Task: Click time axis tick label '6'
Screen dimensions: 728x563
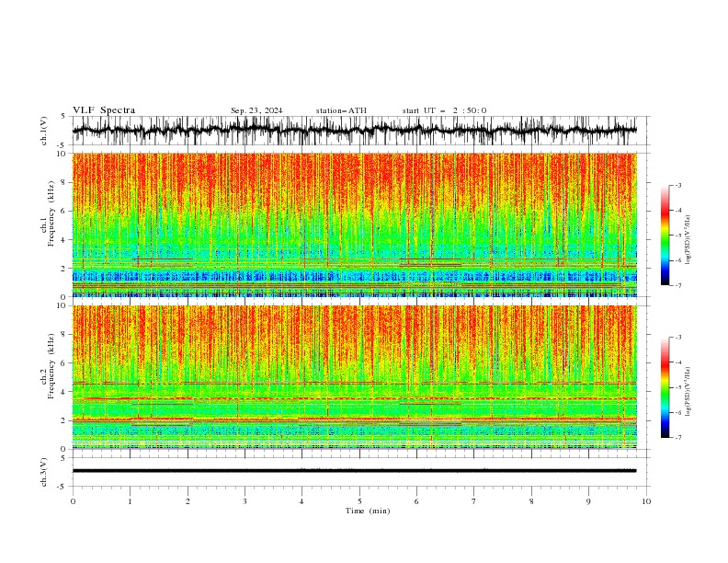Action: [x=416, y=501]
